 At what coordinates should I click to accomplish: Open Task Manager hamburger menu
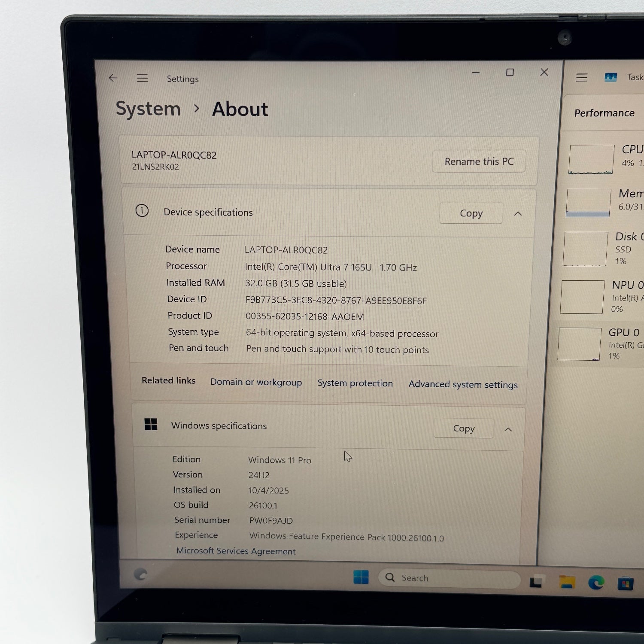(x=581, y=78)
